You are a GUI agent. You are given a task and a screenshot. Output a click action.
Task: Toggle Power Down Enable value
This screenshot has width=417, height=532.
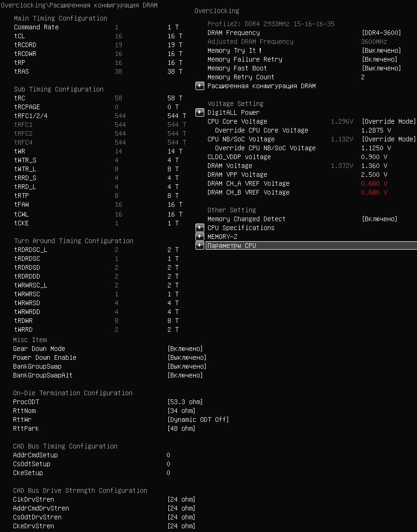pyautogui.click(x=187, y=357)
